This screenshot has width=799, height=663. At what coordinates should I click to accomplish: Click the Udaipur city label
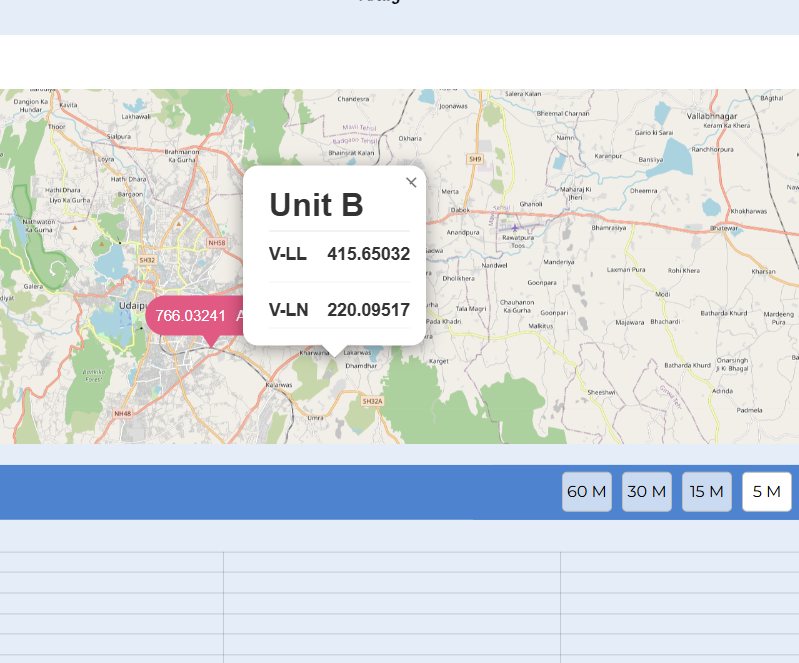coord(132,305)
